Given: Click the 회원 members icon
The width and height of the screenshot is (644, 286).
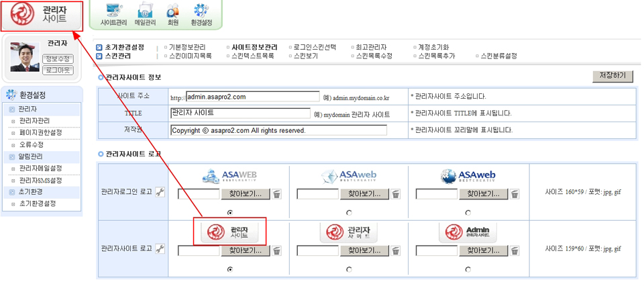Looking at the screenshot, I should [172, 13].
